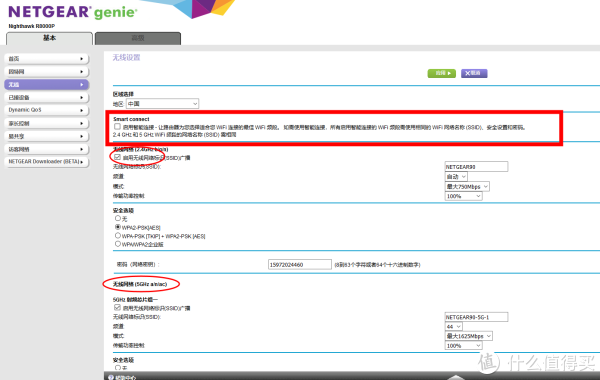600x380 pixels.
Task: Click the green 应用 (Apply) button
Action: 442,73
